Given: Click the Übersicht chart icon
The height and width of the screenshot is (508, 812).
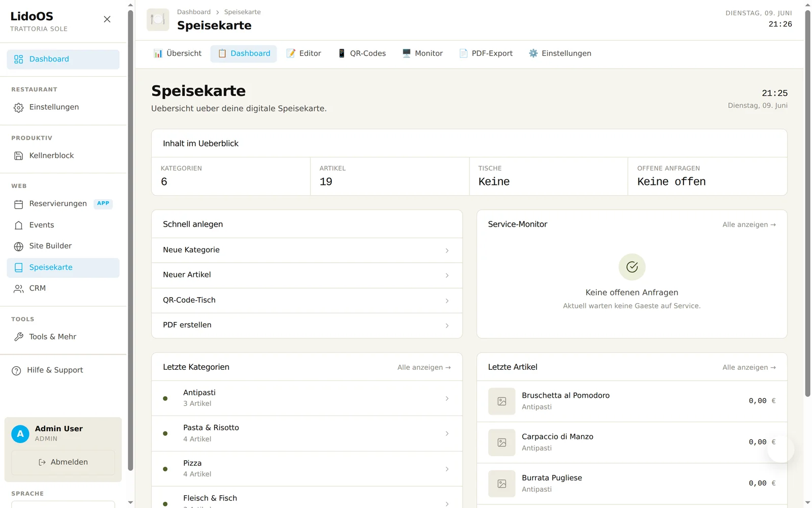Looking at the screenshot, I should click(158, 53).
